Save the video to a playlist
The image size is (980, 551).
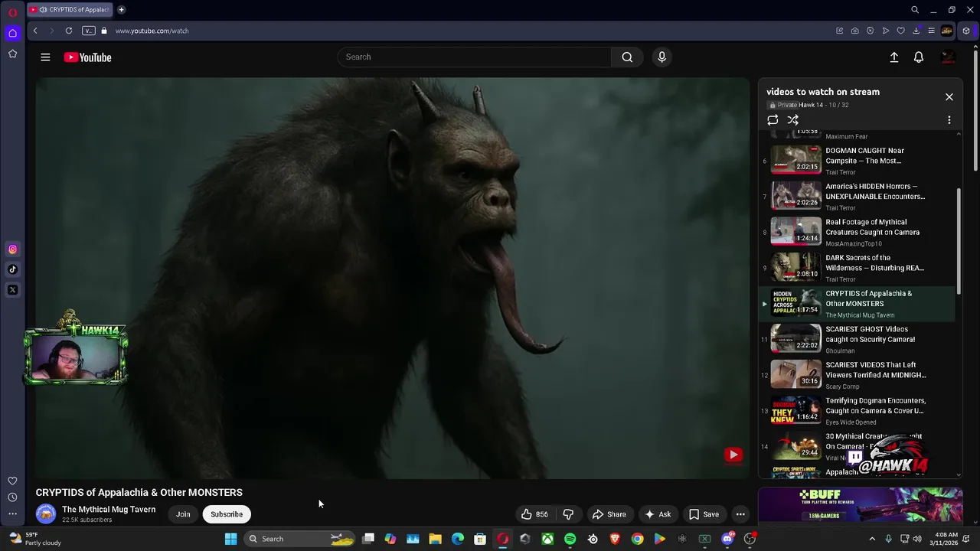click(704, 514)
